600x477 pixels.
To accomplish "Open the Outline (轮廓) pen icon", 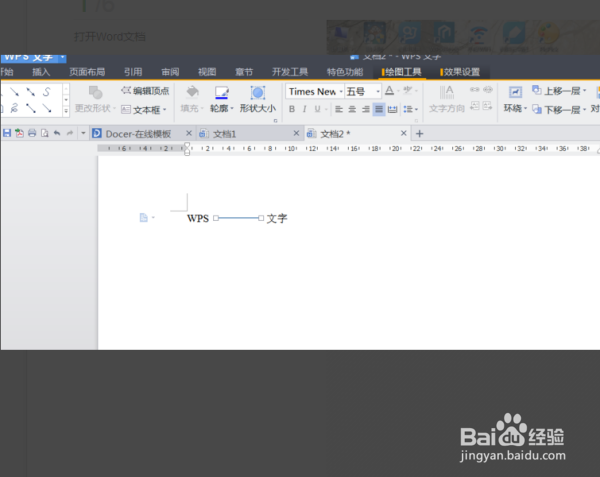I will tap(222, 93).
